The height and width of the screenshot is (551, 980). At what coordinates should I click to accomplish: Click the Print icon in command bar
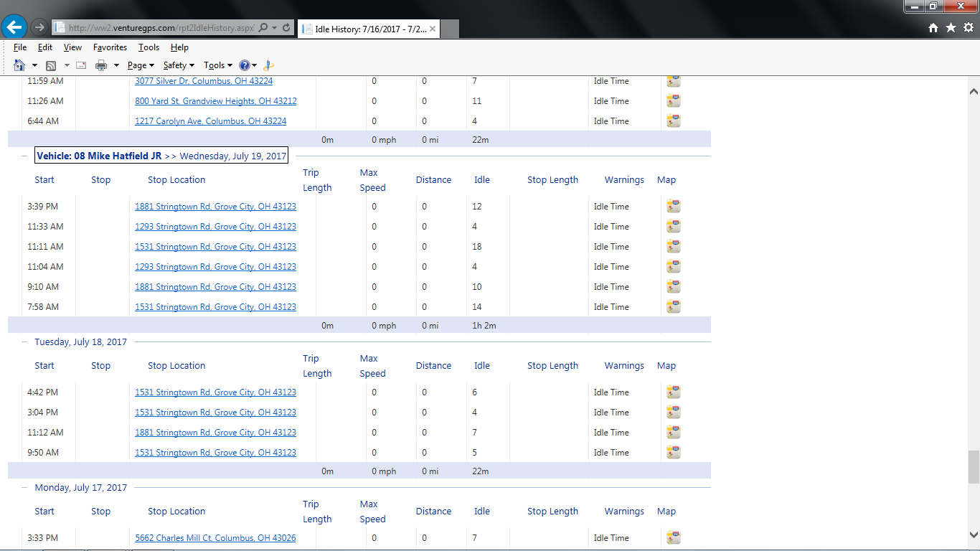[x=101, y=65]
